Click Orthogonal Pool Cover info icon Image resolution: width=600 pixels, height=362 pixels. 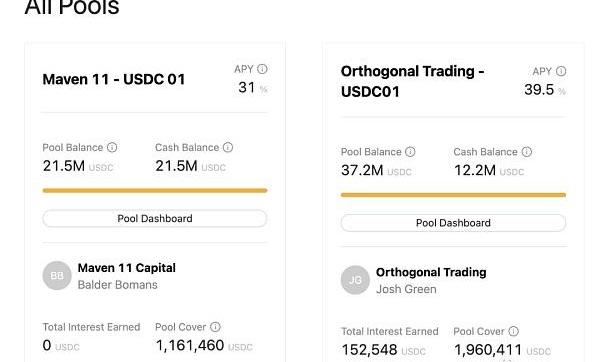[x=514, y=331]
